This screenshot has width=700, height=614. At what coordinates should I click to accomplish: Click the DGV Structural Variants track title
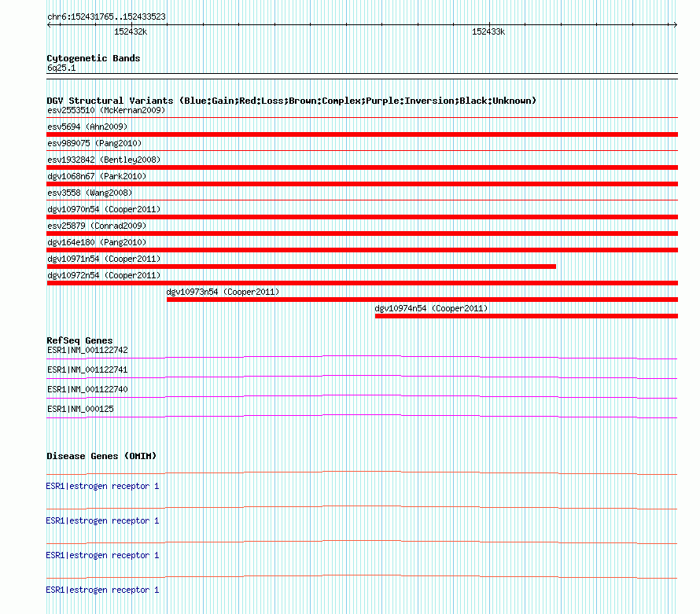[x=291, y=101]
